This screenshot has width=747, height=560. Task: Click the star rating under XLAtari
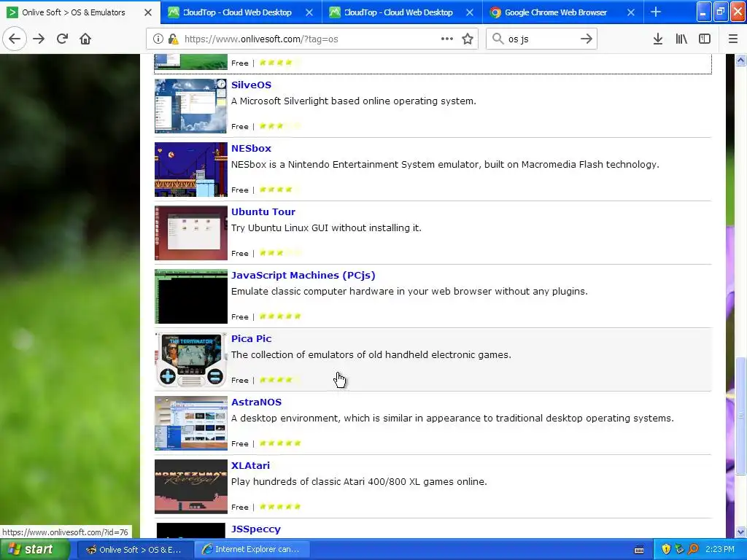point(280,507)
